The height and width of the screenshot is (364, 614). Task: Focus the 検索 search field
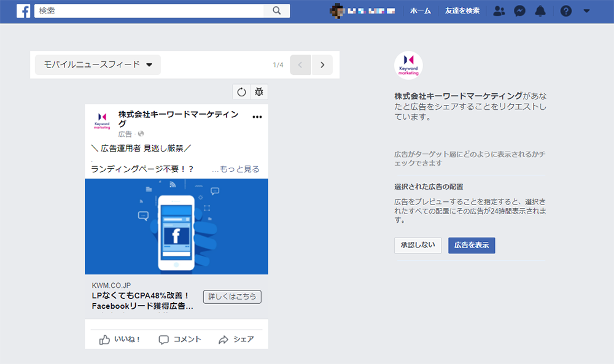[x=149, y=11]
